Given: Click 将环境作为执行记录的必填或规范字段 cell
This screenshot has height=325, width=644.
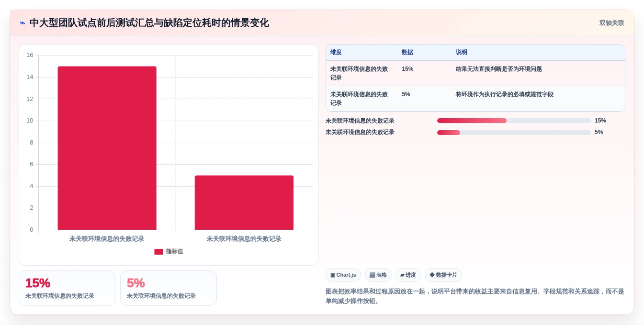Looking at the screenshot, I should click(505, 94).
